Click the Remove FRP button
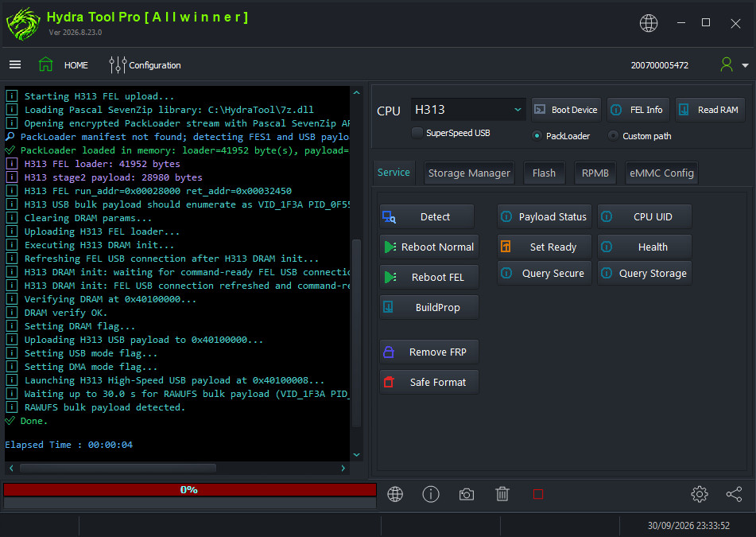This screenshot has width=756, height=537. point(429,352)
